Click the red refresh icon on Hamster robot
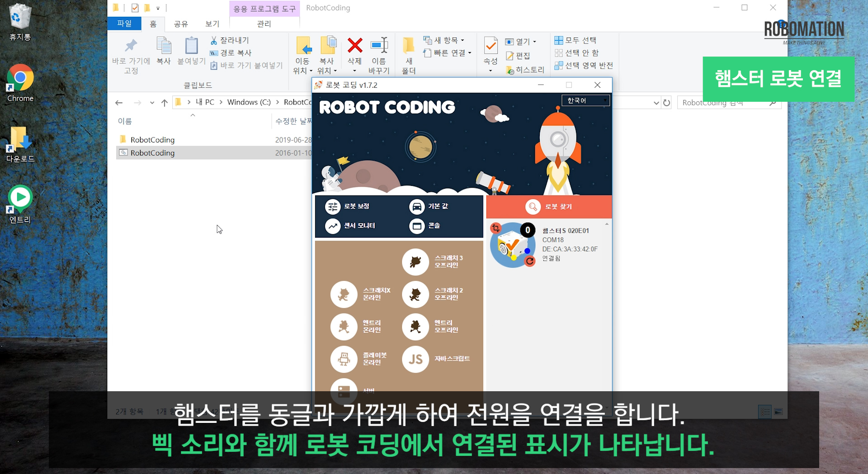This screenshot has width=868, height=474. point(530,261)
